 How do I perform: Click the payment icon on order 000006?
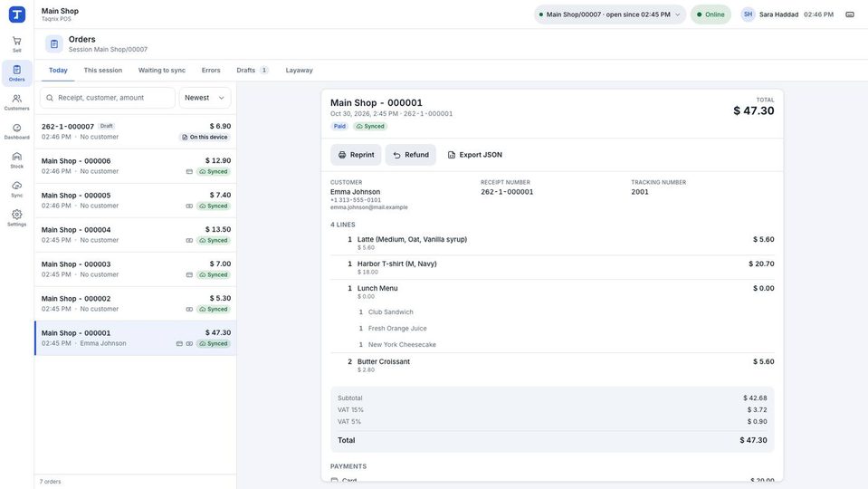pos(189,172)
